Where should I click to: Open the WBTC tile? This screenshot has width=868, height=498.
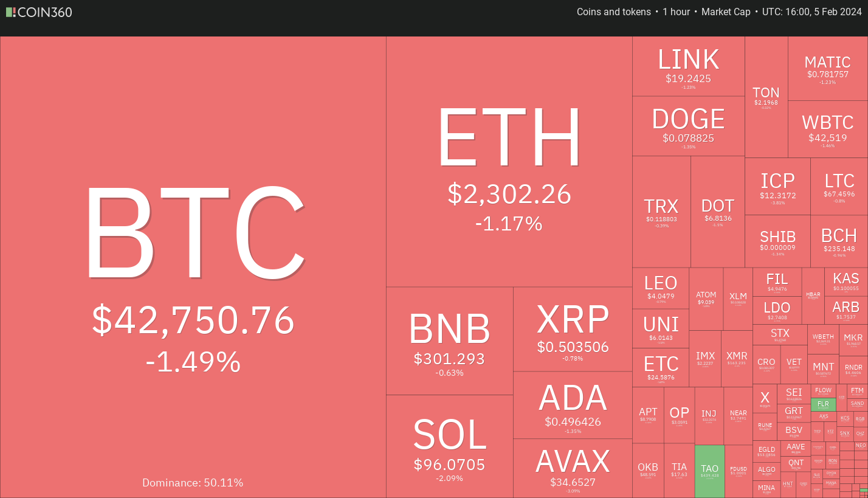pos(828,130)
